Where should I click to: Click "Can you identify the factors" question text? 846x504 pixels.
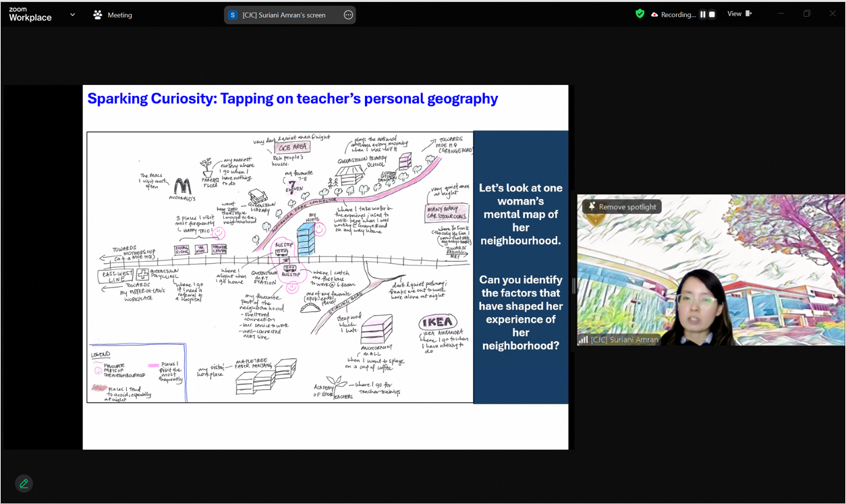coord(521,312)
